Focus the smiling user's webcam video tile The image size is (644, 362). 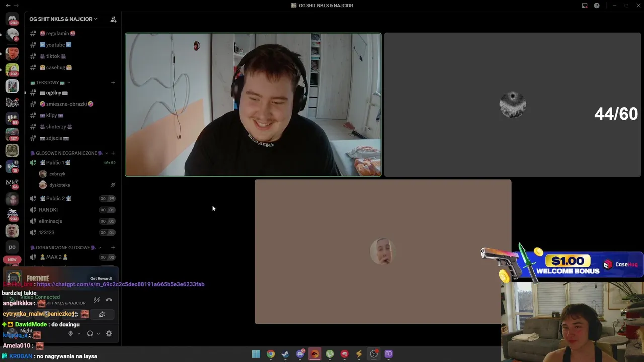click(x=253, y=105)
